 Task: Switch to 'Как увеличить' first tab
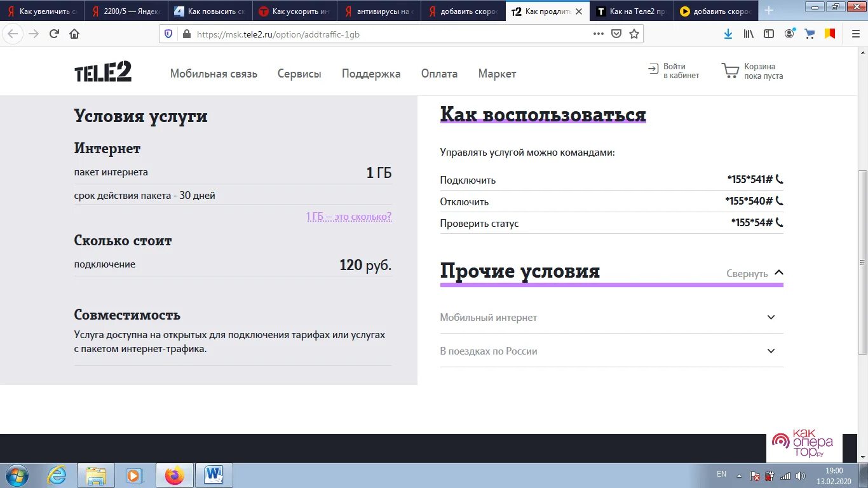tap(42, 11)
